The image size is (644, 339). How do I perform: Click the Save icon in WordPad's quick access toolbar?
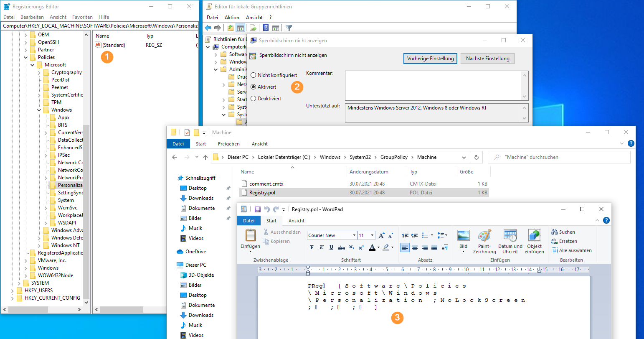[258, 209]
